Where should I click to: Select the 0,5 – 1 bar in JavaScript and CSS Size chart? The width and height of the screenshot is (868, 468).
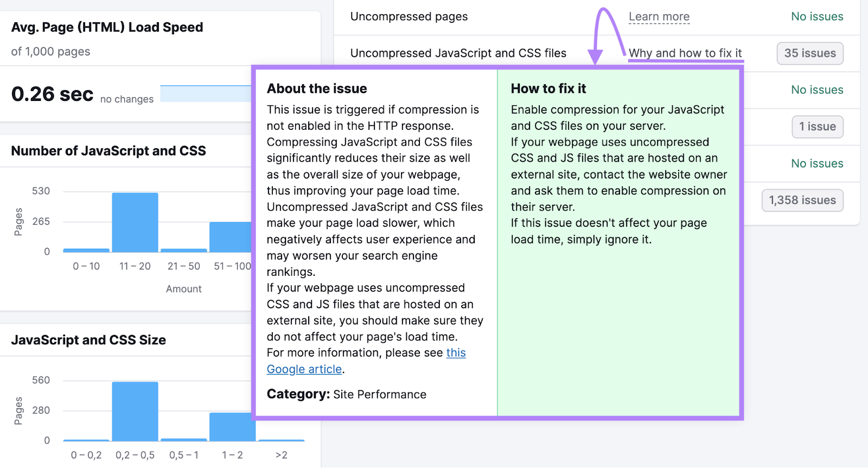tap(184, 439)
